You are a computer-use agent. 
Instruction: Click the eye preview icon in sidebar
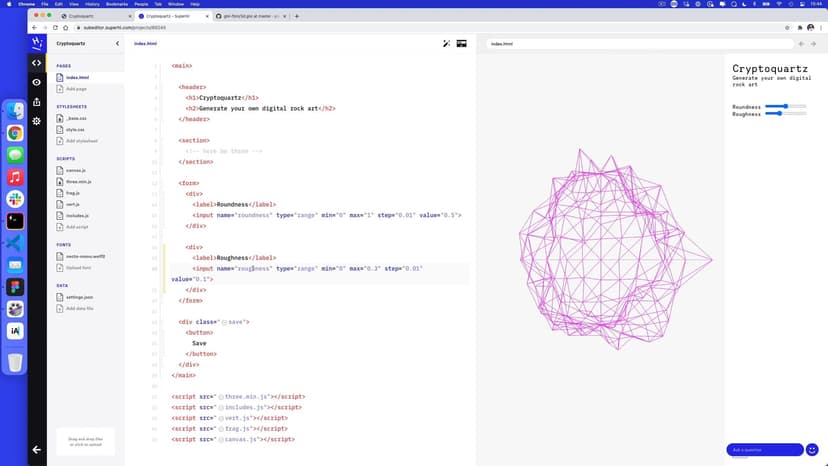point(37,82)
